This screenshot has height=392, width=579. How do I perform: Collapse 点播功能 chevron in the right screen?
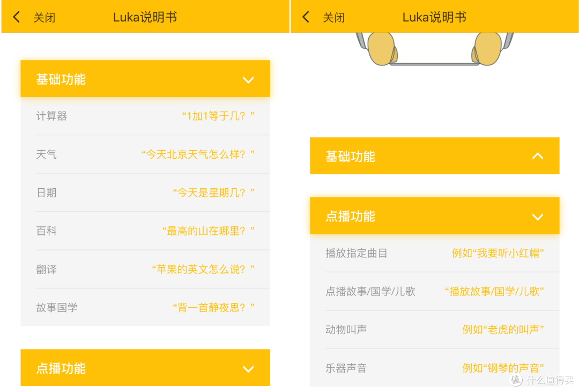click(538, 217)
